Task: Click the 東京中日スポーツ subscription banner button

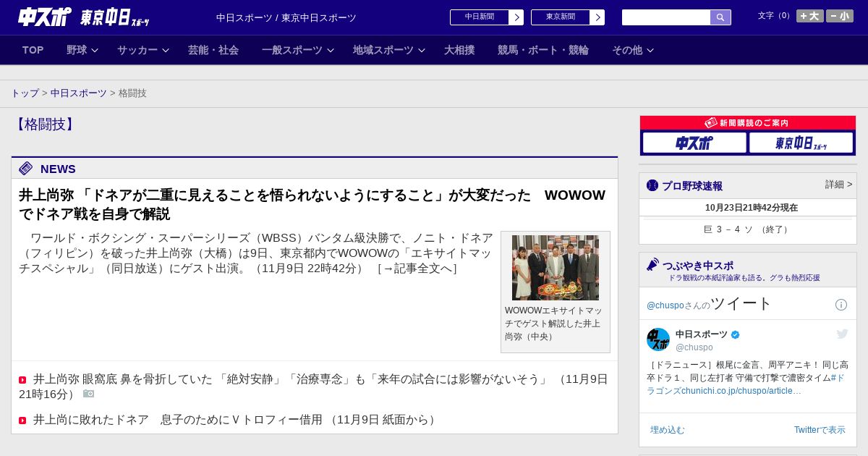Action: [801, 143]
